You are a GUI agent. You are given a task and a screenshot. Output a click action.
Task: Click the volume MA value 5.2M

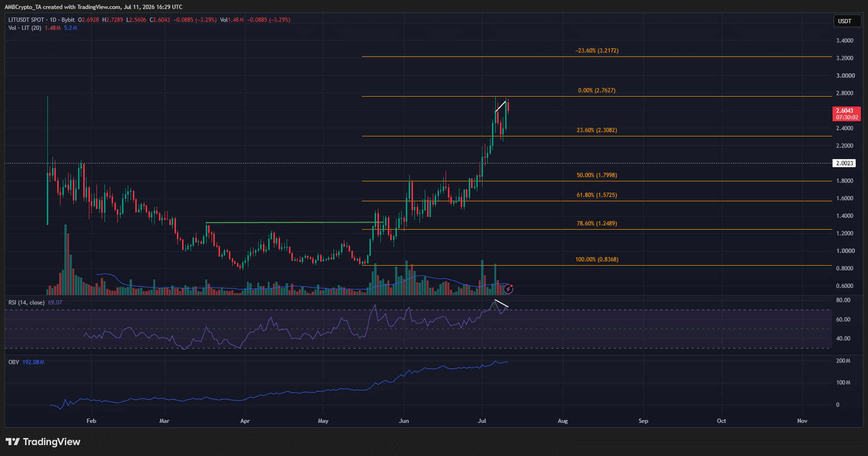tap(70, 28)
